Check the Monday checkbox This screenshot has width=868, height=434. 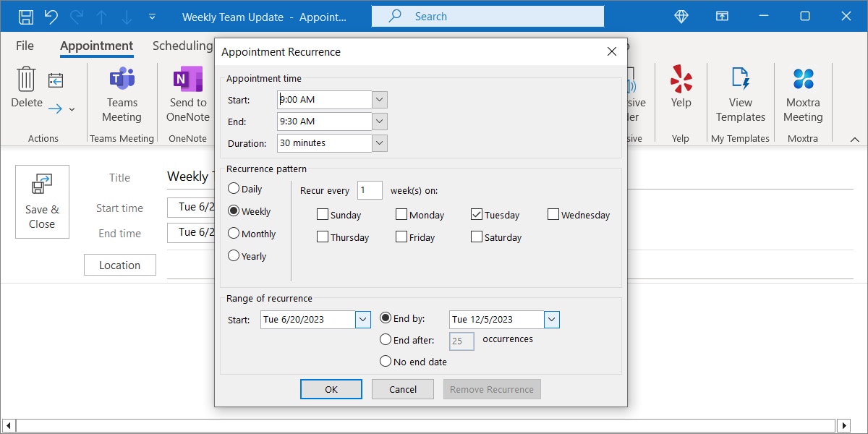[401, 214]
